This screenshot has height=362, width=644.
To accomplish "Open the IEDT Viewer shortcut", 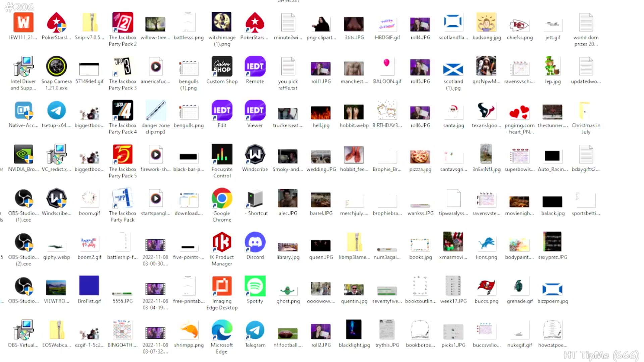I will [x=255, y=110].
